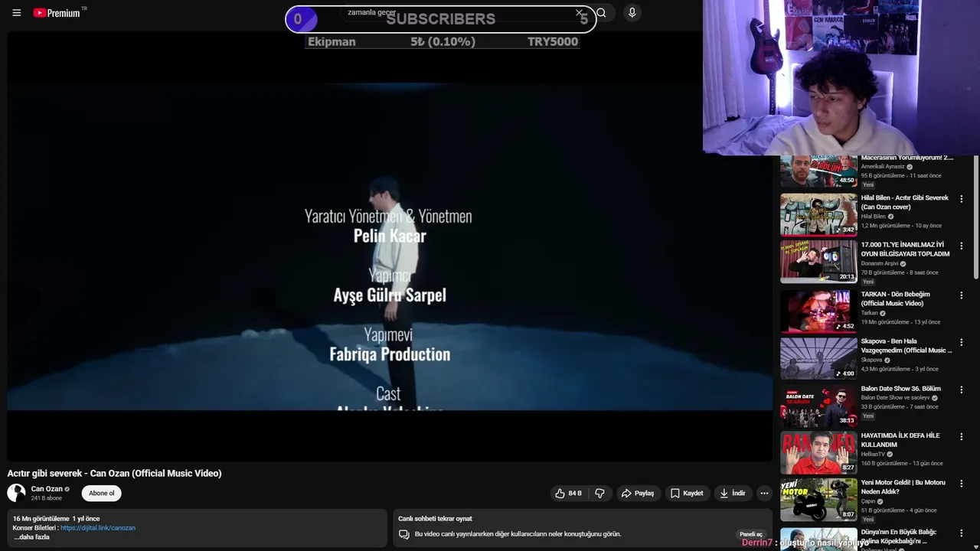
Task: Download the video with İndir
Action: coord(732,494)
